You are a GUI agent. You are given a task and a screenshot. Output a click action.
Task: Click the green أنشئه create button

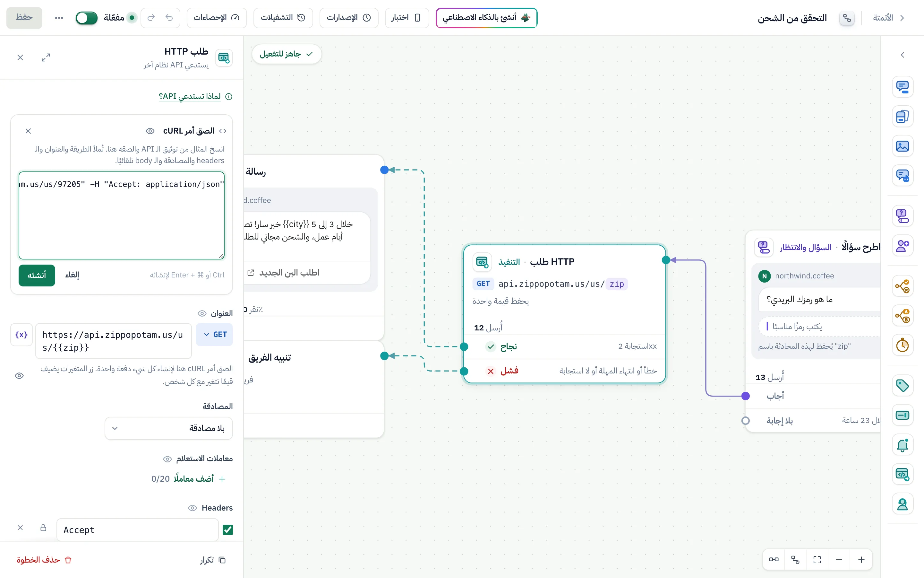37,275
